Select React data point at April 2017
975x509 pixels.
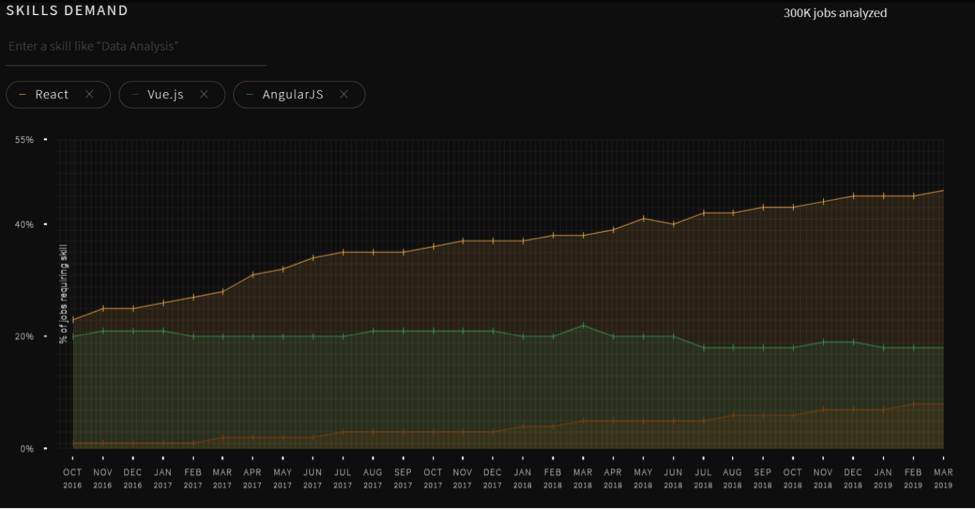pyautogui.click(x=253, y=274)
